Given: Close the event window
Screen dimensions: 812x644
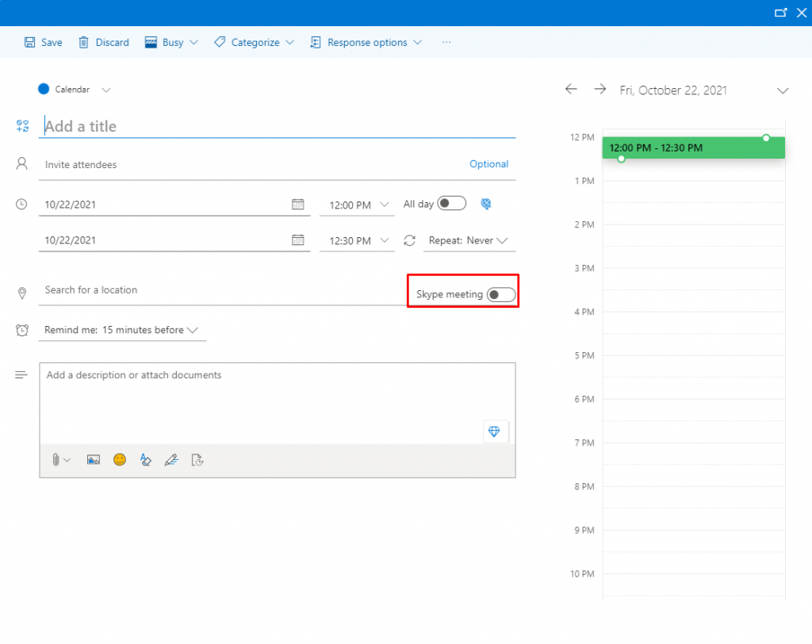Looking at the screenshot, I should click(x=802, y=13).
